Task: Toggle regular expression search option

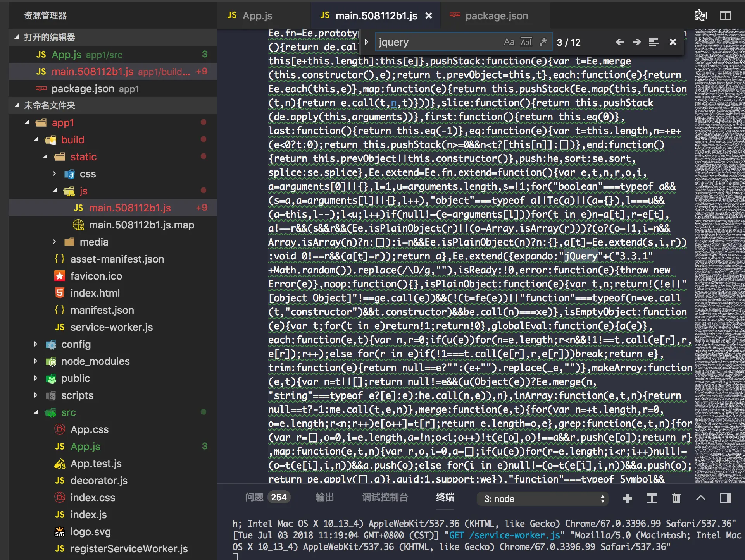Action: (x=543, y=42)
